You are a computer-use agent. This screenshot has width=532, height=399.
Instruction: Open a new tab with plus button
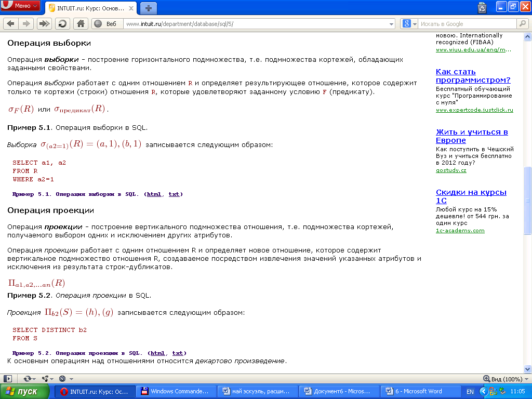[x=149, y=8]
